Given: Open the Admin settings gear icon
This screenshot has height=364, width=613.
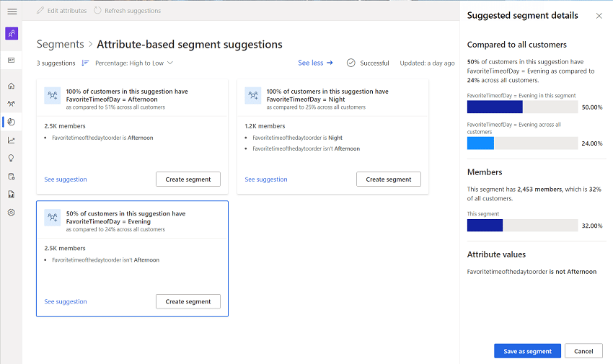Looking at the screenshot, I should pyautogui.click(x=12, y=213).
